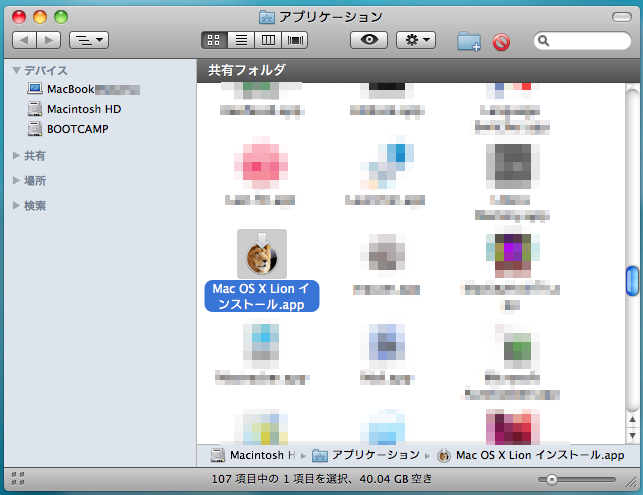This screenshot has width=643, height=495.
Task: Click in the Finder search field
Action: point(582,41)
